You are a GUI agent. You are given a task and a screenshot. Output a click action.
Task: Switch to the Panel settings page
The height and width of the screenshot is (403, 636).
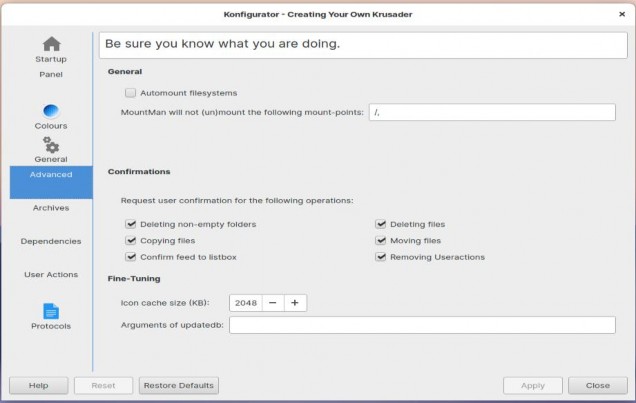tap(51, 74)
